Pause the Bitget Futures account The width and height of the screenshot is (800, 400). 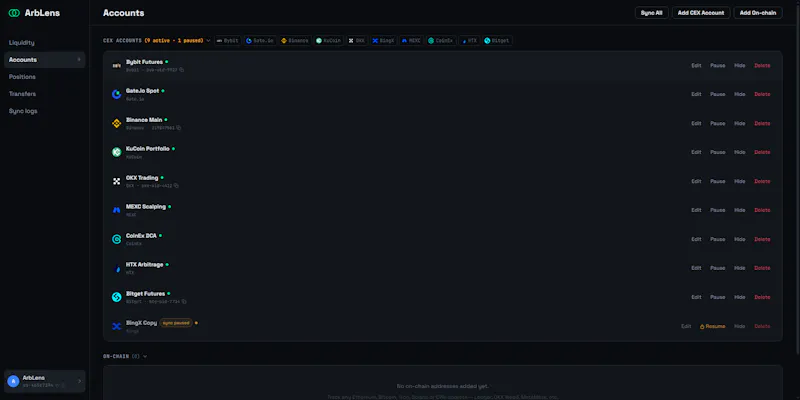click(x=717, y=297)
